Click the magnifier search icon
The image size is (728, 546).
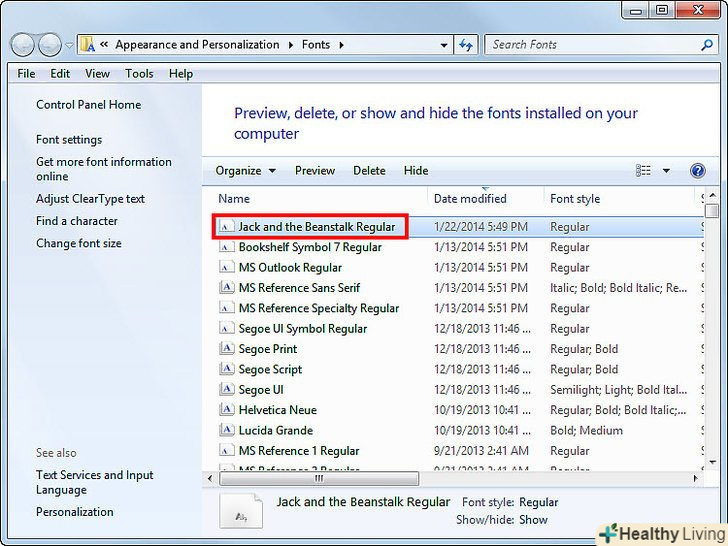pos(707,45)
